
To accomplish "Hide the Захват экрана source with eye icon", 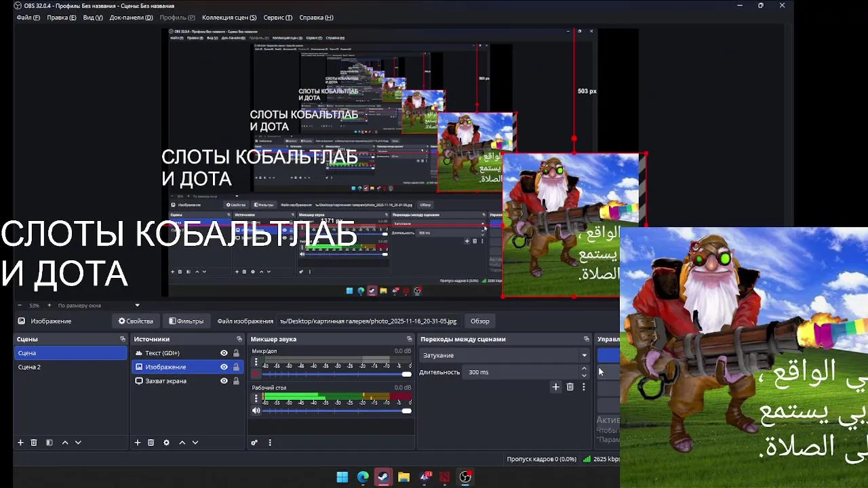I will (x=224, y=381).
